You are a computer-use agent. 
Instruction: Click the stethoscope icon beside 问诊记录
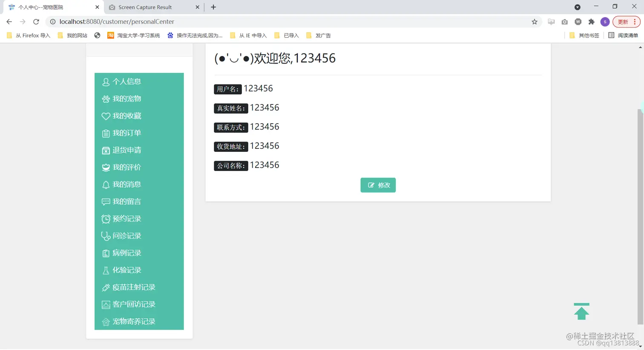[x=106, y=236]
